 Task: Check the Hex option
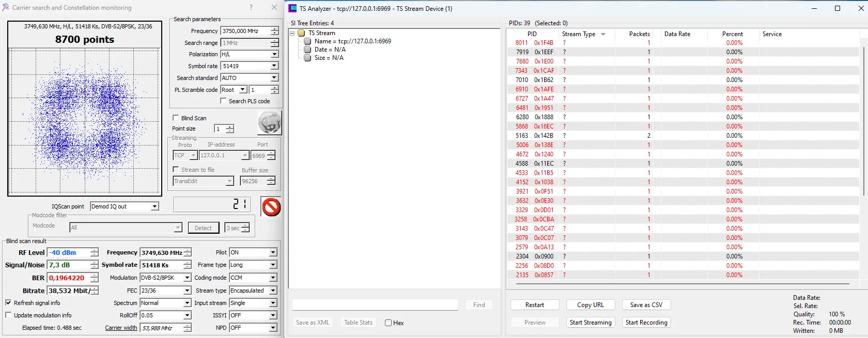(388, 323)
